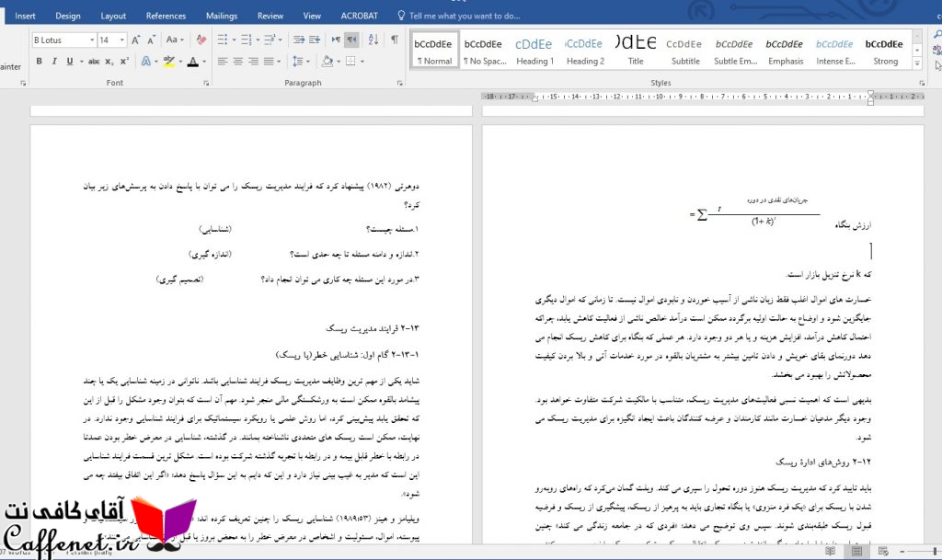Expand the bullets list dropdown arrow
This screenshot has height=560, width=942.
click(234, 40)
